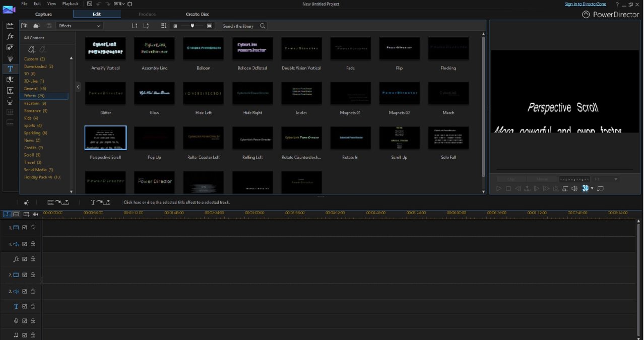This screenshot has height=340, width=644.
Task: Open the Particle Room icon
Action: 10,58
